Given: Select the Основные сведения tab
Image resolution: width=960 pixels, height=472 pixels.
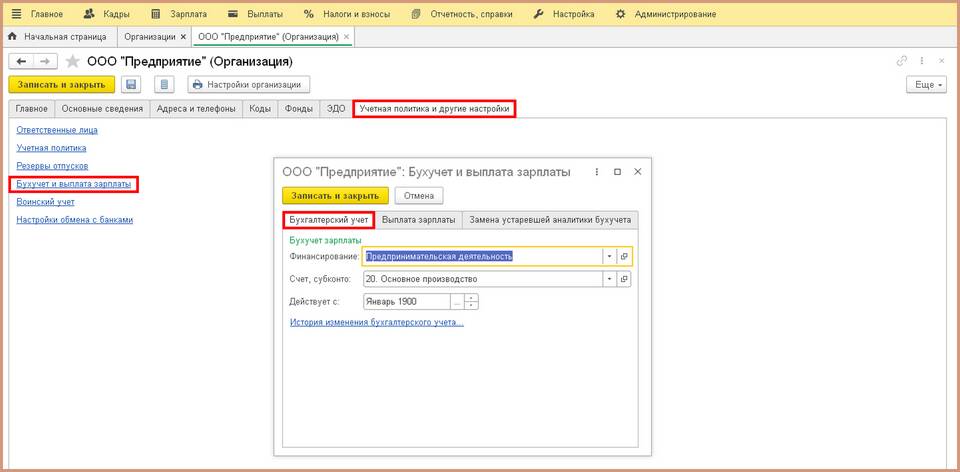Looking at the screenshot, I should pos(102,109).
